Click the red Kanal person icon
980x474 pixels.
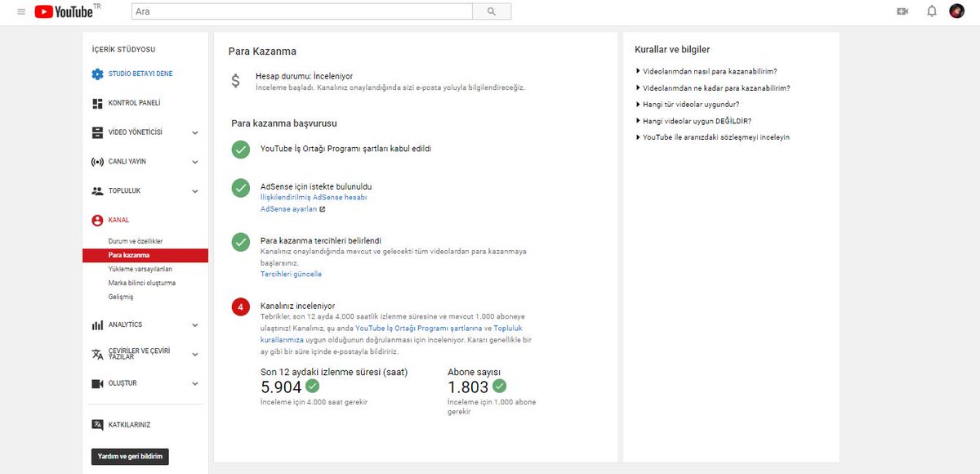[x=97, y=220]
